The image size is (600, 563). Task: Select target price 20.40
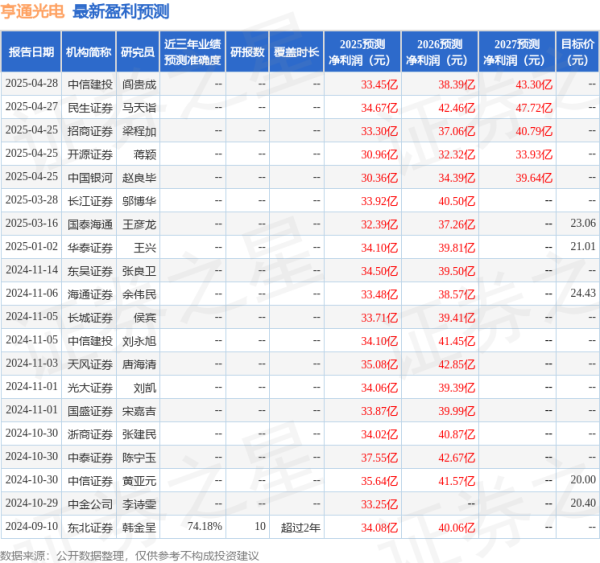pos(583,503)
